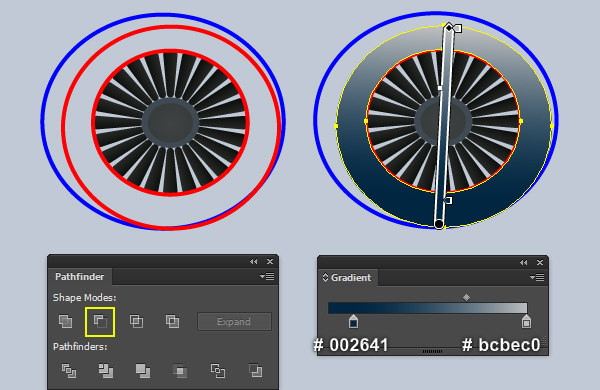Screen dimensions: 600x390
Task: Apply the Merge pathfinder
Action: click(x=143, y=371)
